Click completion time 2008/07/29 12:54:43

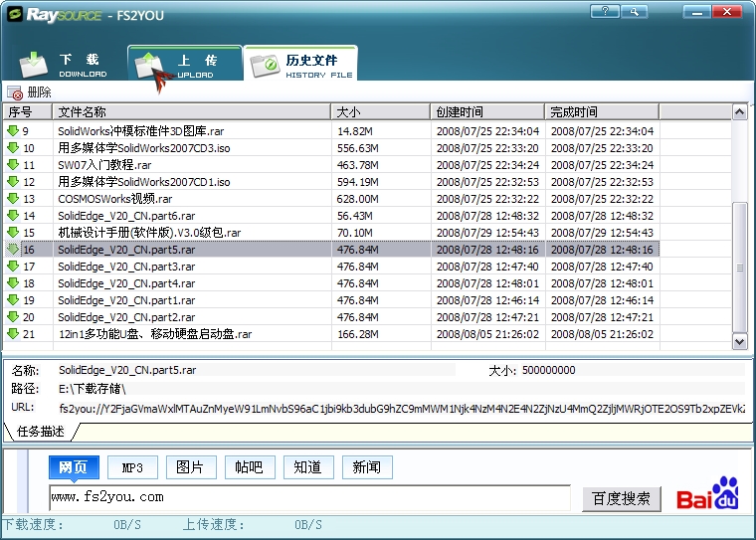coord(602,233)
